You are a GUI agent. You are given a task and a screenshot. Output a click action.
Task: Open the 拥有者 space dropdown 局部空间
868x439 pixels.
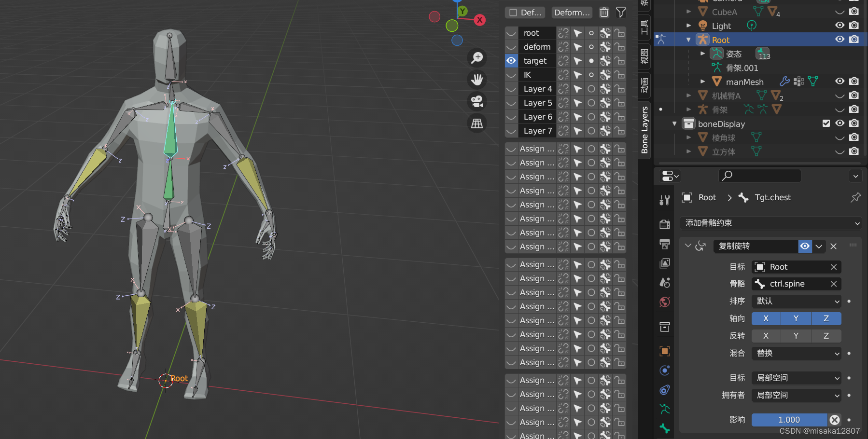[x=797, y=395]
